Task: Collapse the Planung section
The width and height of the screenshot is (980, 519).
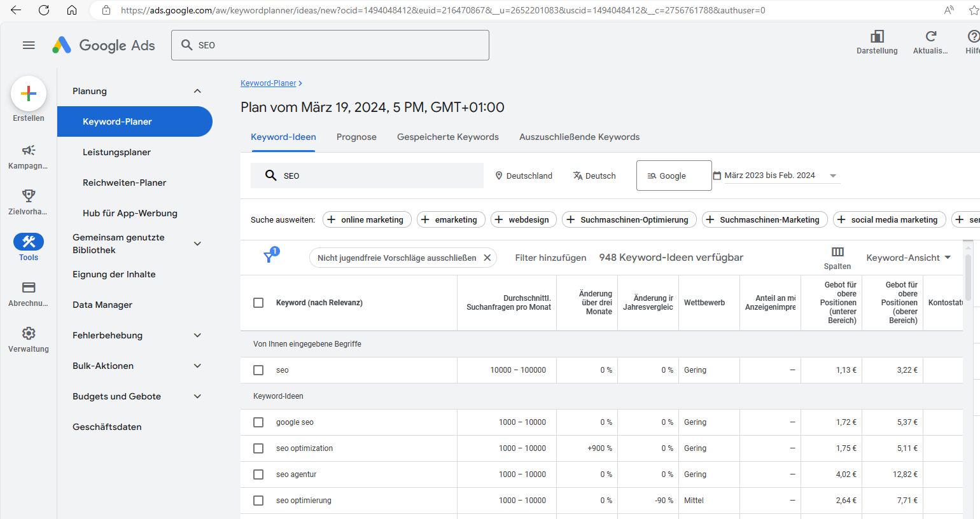Action: 197,91
